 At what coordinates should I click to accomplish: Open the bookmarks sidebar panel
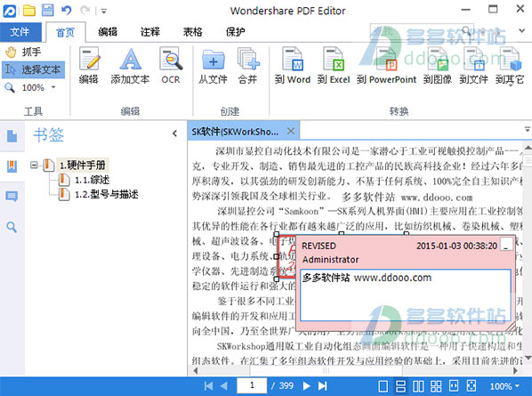(12, 166)
